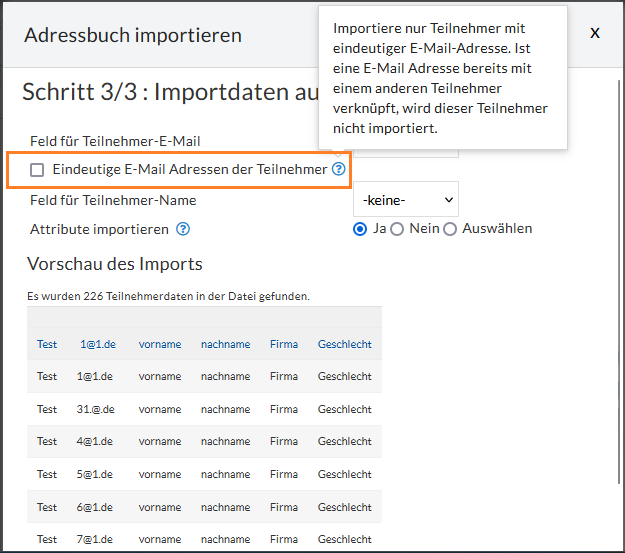Open the -keine- dropdown for Teilnehmer-Name
The width and height of the screenshot is (625, 553).
406,199
